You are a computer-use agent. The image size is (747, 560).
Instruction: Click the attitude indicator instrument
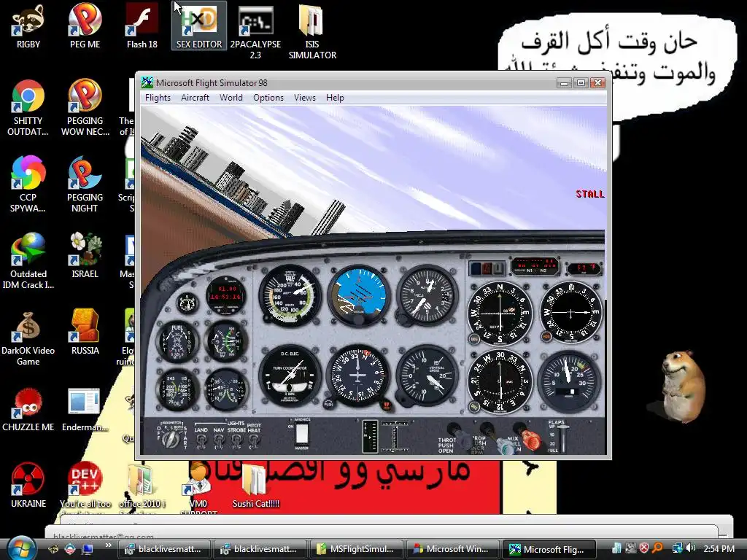pos(358,295)
